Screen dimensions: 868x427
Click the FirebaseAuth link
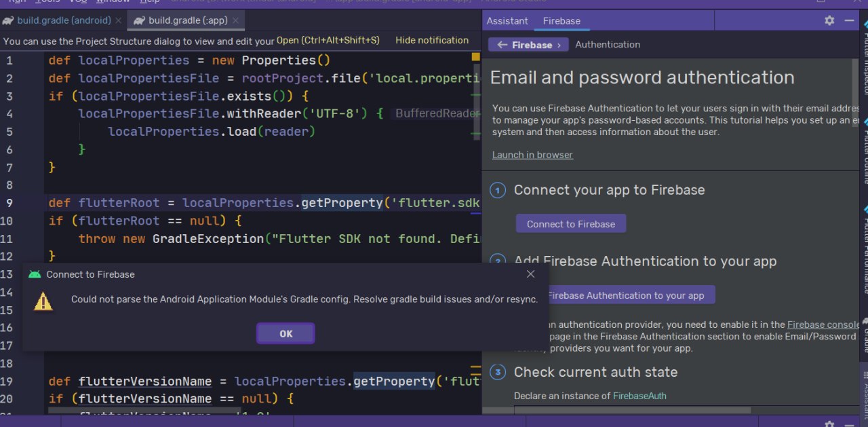coord(639,396)
